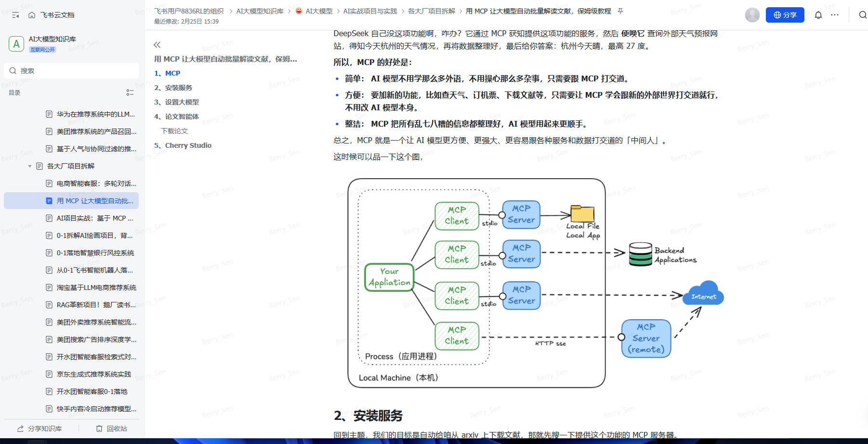This screenshot has width=868, height=444.
Task: Click the AI大模型知识库 title in the sidebar
Action: pos(53,39)
